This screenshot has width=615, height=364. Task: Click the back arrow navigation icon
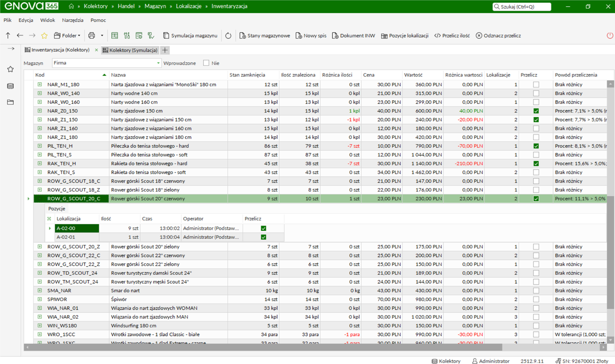point(20,36)
